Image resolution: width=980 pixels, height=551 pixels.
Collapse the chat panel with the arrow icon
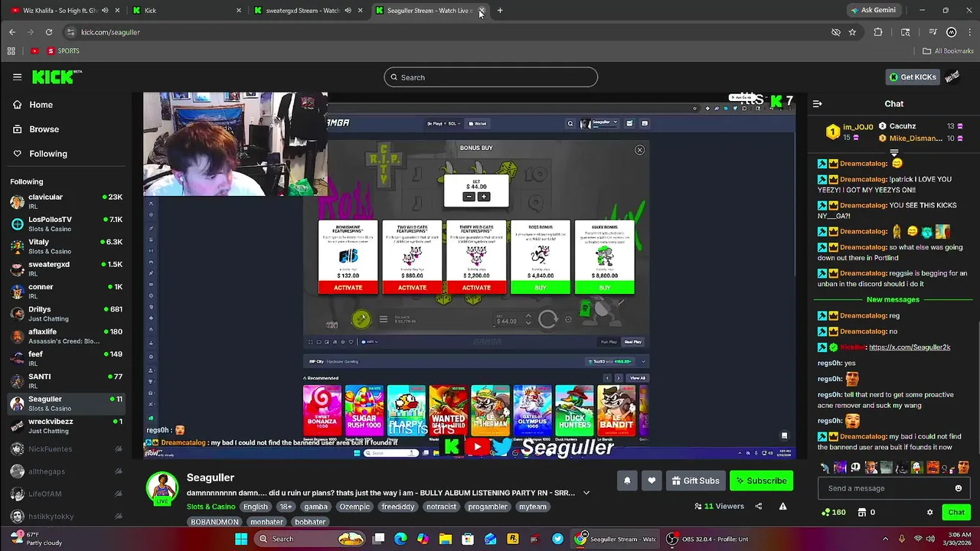click(817, 103)
